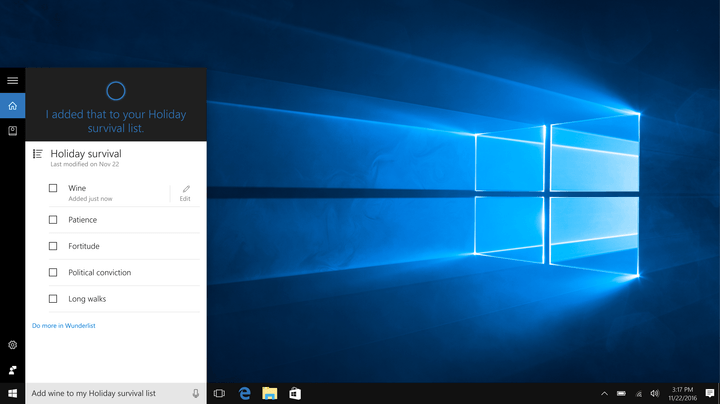Check the Wine checkbox
This screenshot has height=404, width=720.
tap(53, 188)
